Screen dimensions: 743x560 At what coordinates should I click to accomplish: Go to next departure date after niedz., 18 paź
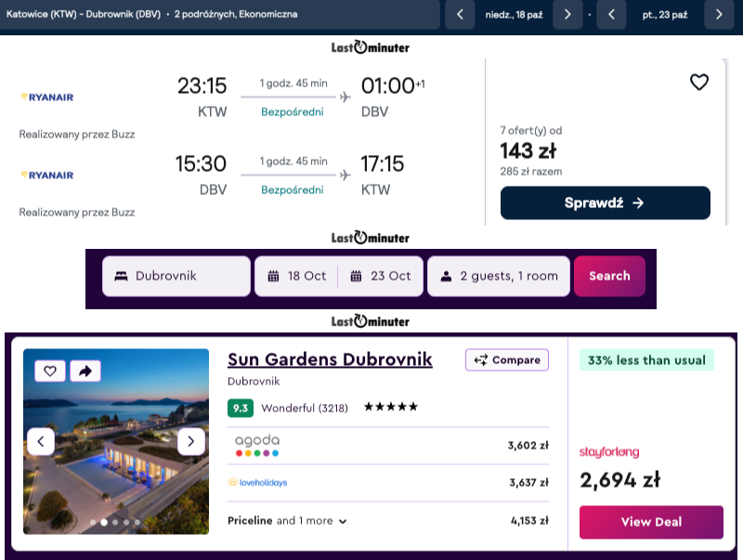tap(567, 15)
